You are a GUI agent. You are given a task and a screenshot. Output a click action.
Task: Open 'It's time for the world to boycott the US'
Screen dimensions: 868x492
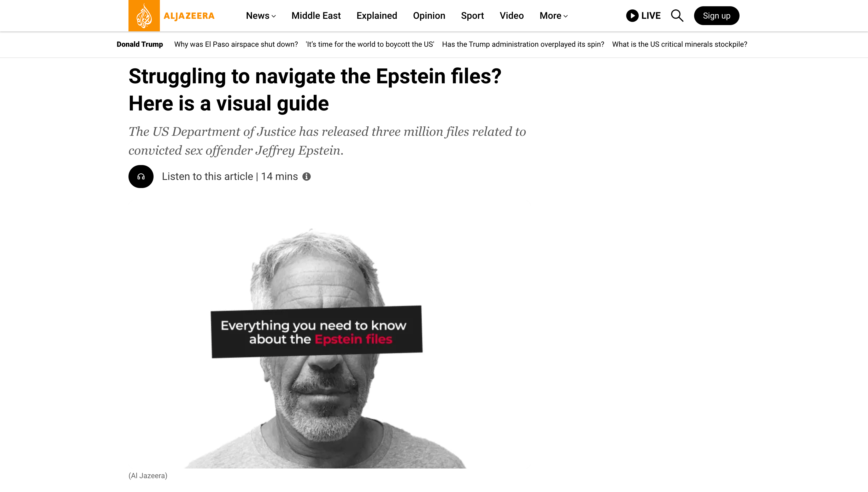coord(370,44)
